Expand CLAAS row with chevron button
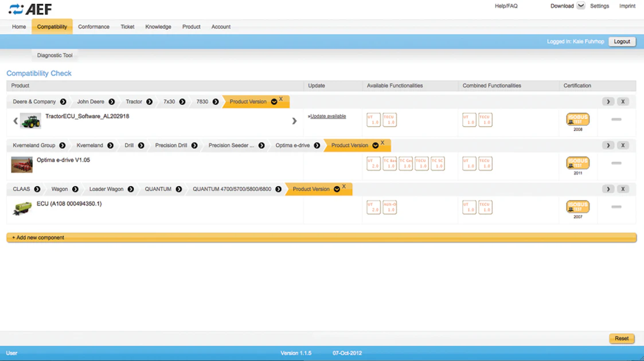 [x=608, y=189]
